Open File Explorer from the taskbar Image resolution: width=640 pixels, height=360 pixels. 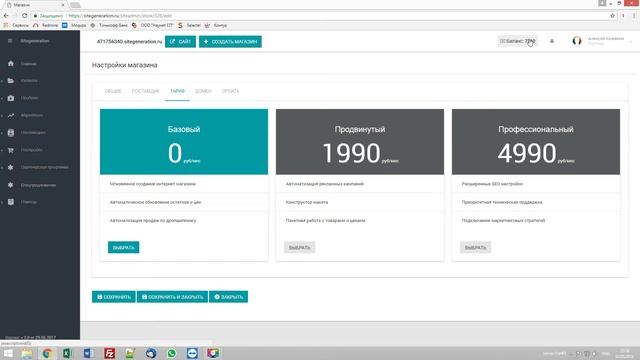[x=27, y=353]
